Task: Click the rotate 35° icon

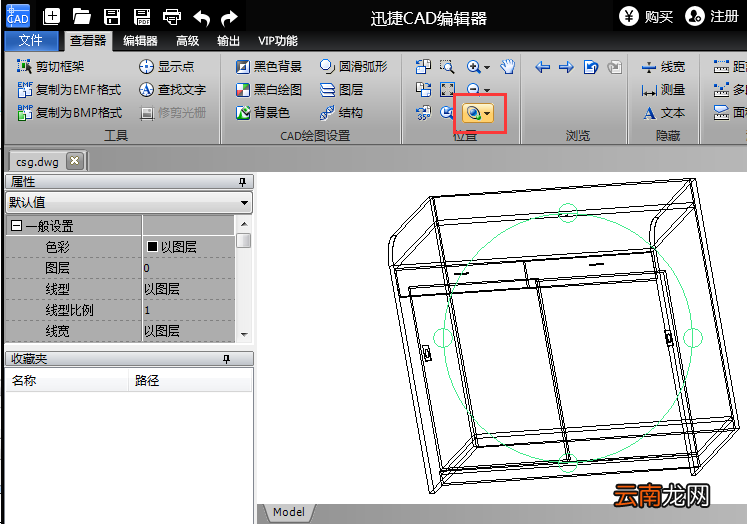Action: (x=423, y=113)
